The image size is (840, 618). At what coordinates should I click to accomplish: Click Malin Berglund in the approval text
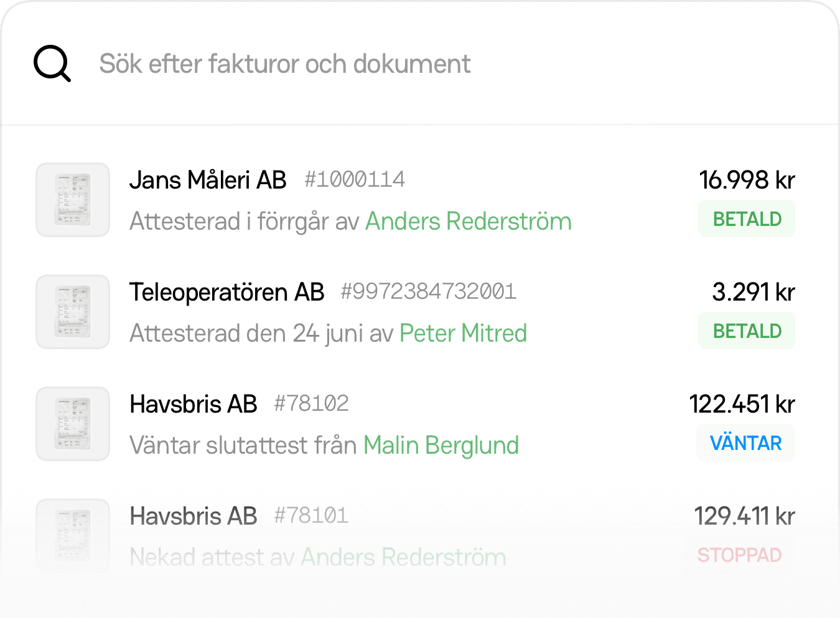tap(441, 445)
